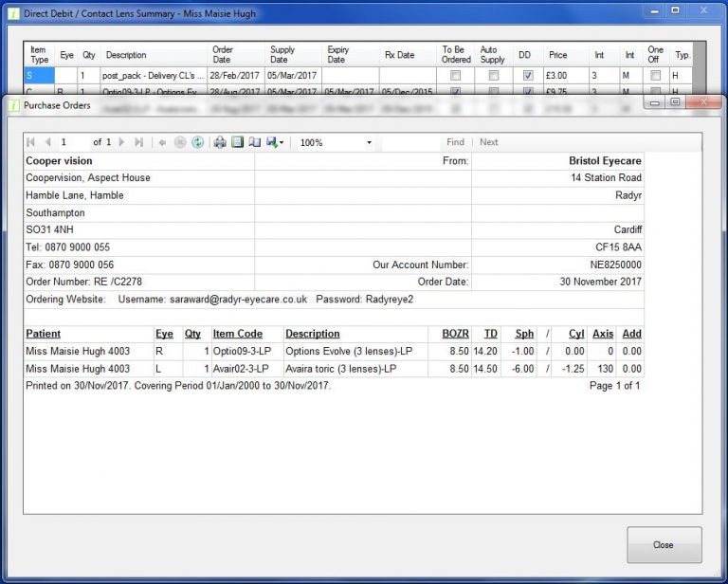Toggle print layout view
The image size is (728, 584).
tap(237, 142)
